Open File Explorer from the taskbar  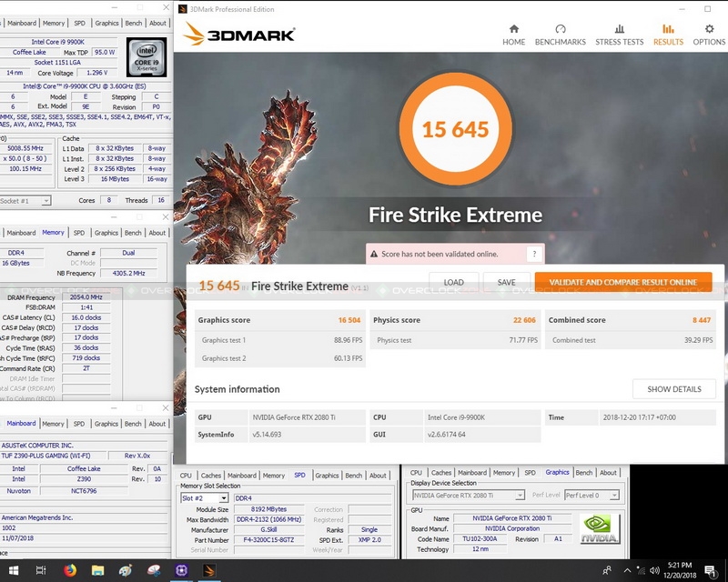tap(97, 570)
